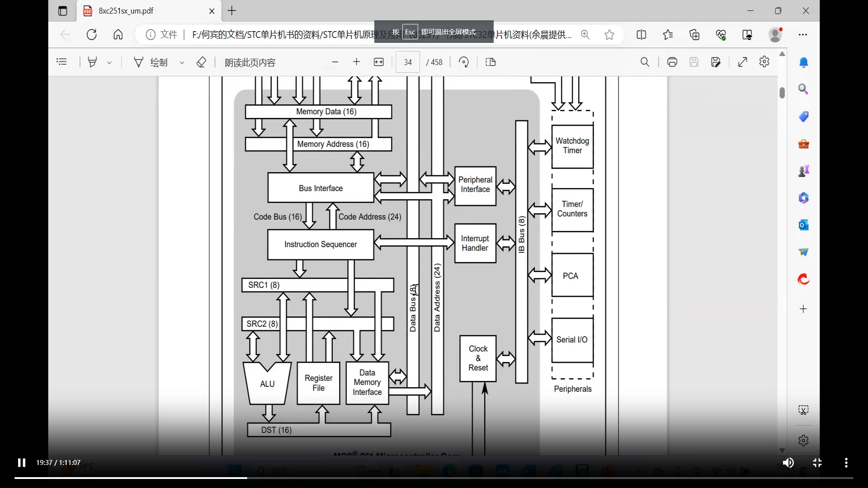Open PDF toolbar settings gear
This screenshot has height=488, width=868.
coord(764,62)
